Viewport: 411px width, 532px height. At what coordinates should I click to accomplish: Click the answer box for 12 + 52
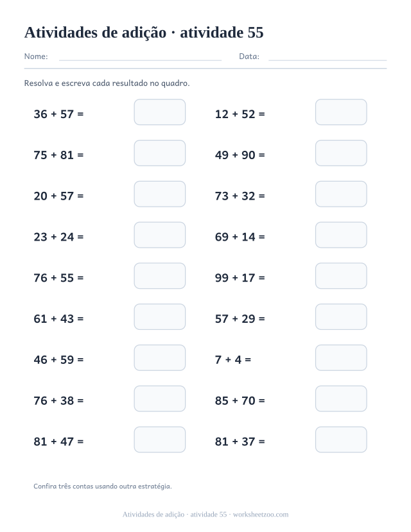click(x=341, y=112)
